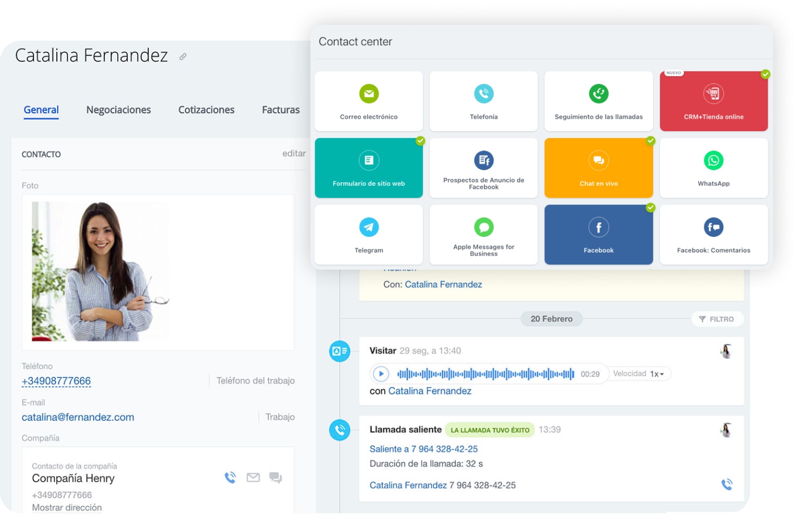The height and width of the screenshot is (532, 798).
Task: Click the Apple Messages for Business icon
Action: click(x=483, y=227)
